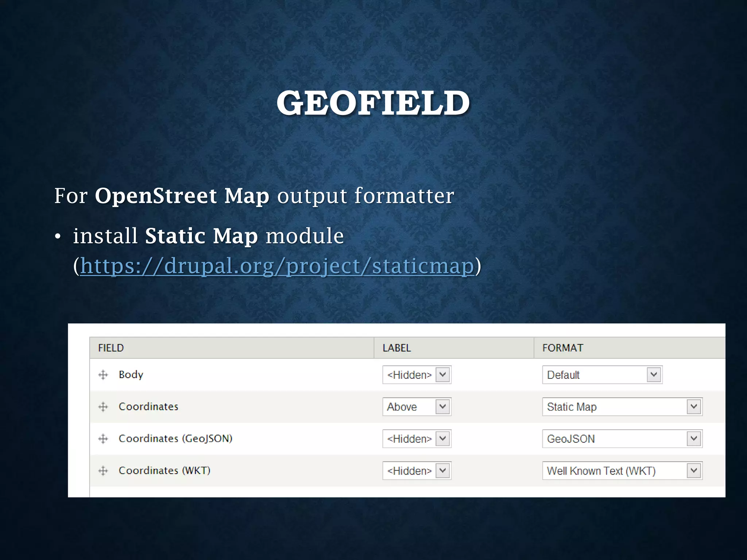Open the Body label dropdown

click(x=417, y=375)
